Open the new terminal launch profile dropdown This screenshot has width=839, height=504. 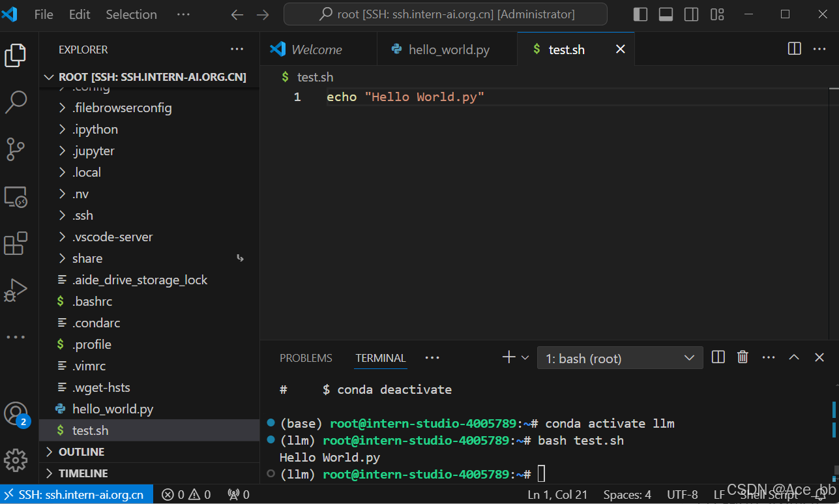click(525, 357)
